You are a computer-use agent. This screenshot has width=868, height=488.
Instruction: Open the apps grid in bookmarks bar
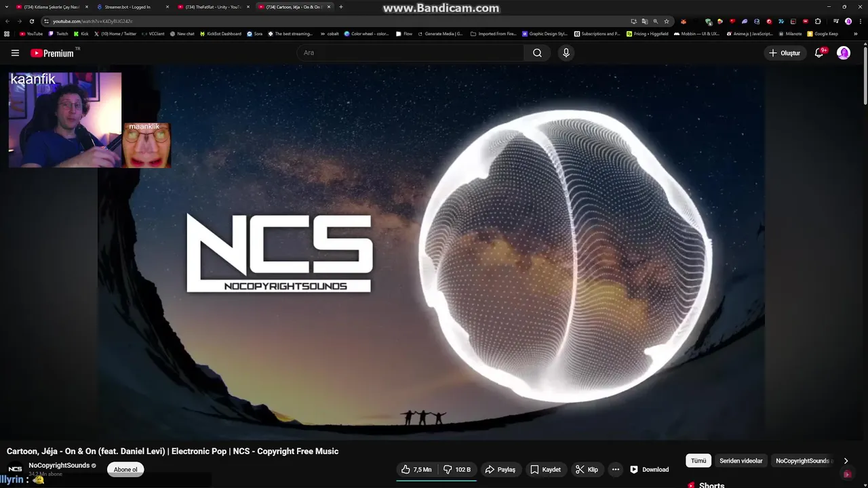[x=7, y=34]
